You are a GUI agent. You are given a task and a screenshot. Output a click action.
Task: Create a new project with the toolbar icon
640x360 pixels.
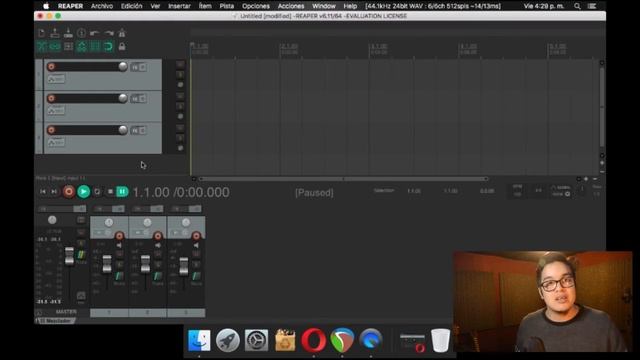click(42, 33)
